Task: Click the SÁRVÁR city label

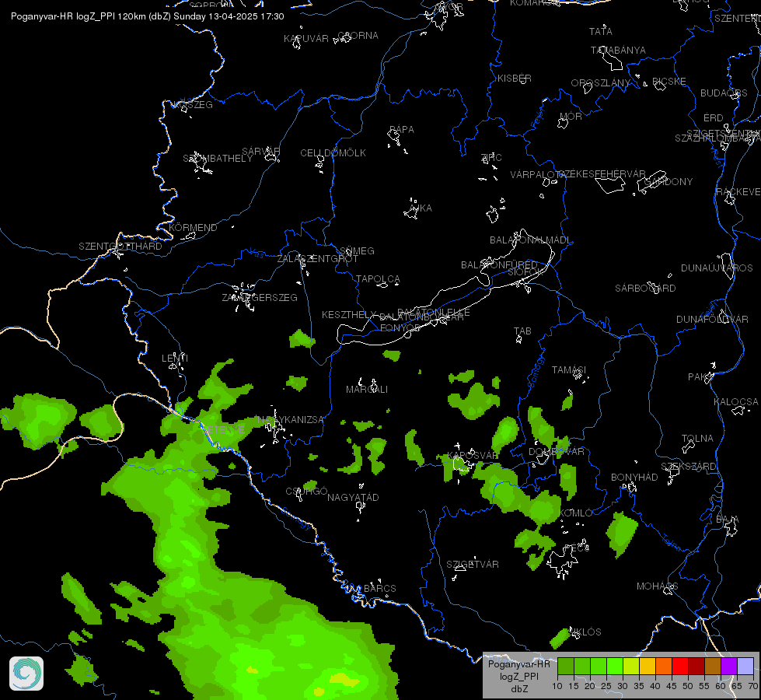Action: [x=261, y=152]
